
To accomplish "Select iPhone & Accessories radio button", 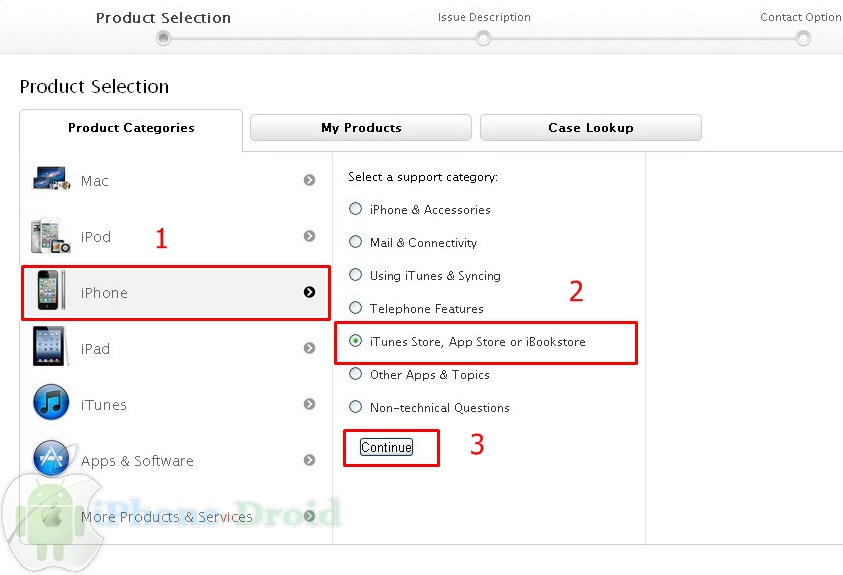I will click(x=355, y=209).
